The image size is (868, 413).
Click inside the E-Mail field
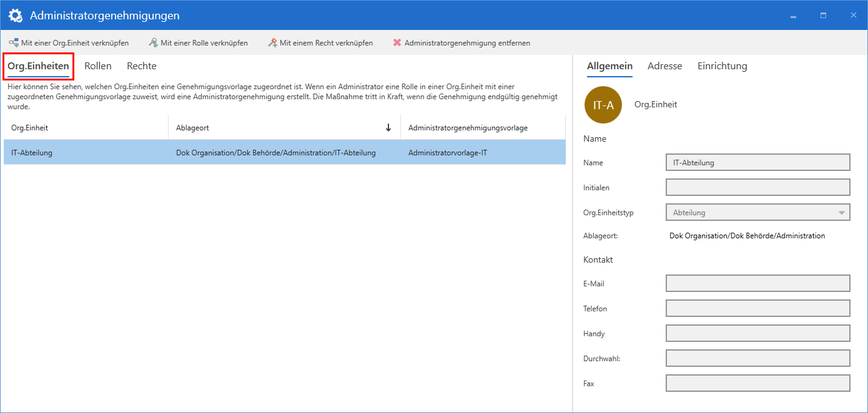(x=757, y=283)
